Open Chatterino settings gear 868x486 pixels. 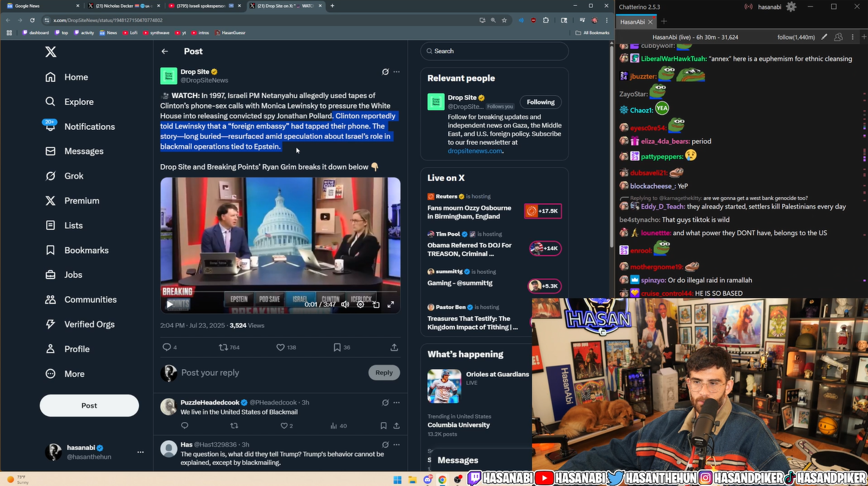pyautogui.click(x=791, y=7)
